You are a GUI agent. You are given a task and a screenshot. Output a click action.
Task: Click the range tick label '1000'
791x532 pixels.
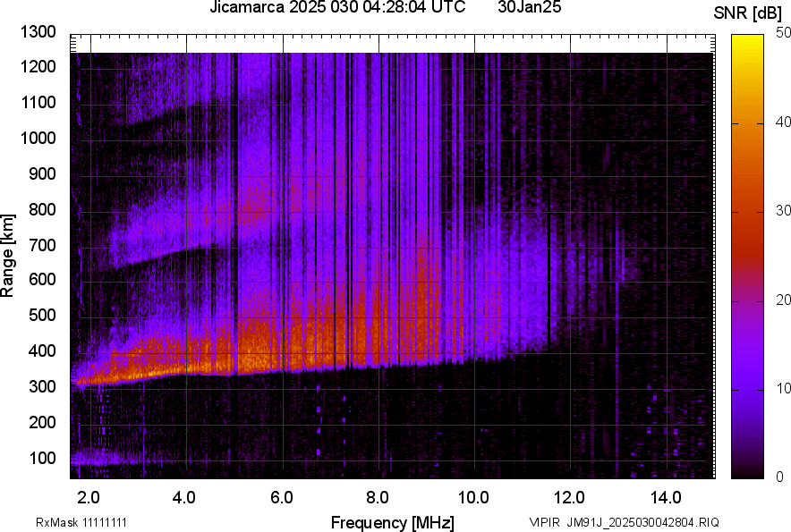point(38,139)
